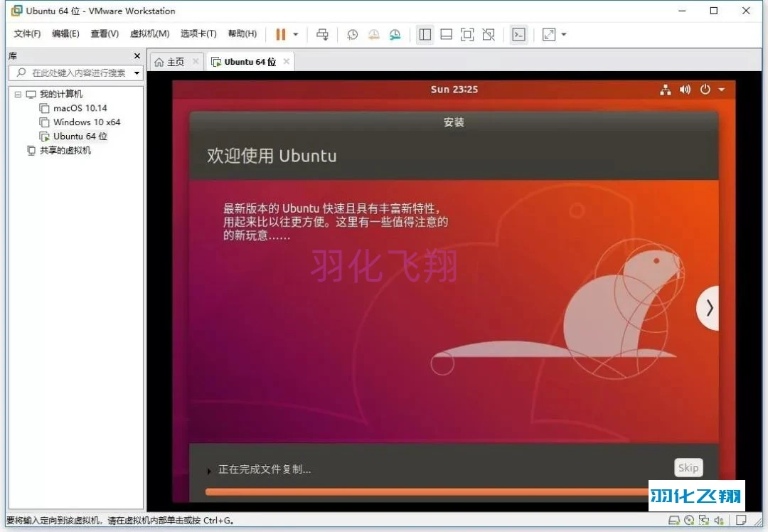
Task: Take a snapshot of this virtual machine
Action: pyautogui.click(x=352, y=34)
